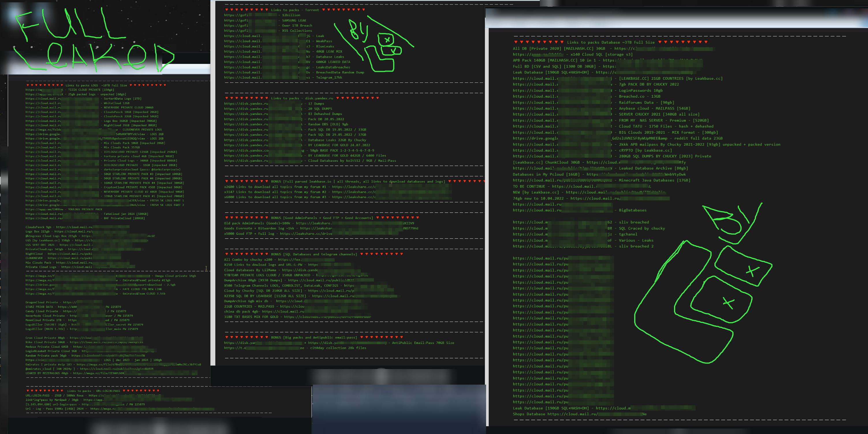Viewport: 868px width, 434px height.
Task: Click the 'Omega Cloud private 14gb' line
Action: tap(111, 276)
